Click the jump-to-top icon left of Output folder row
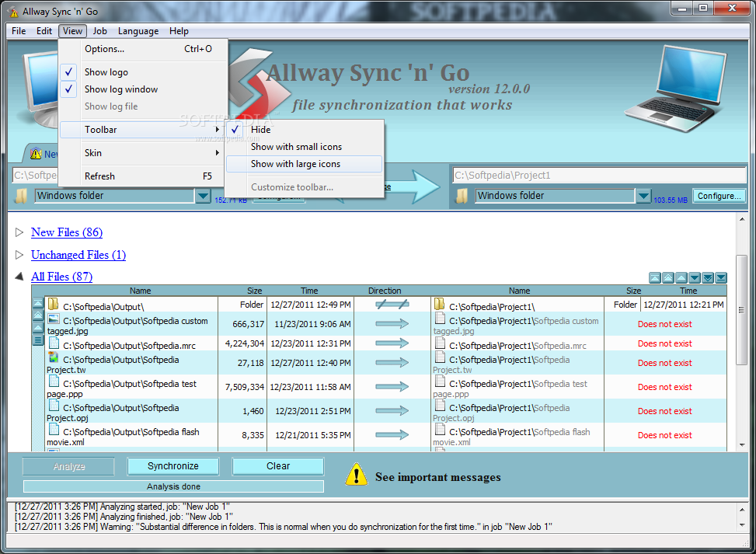 tap(38, 303)
